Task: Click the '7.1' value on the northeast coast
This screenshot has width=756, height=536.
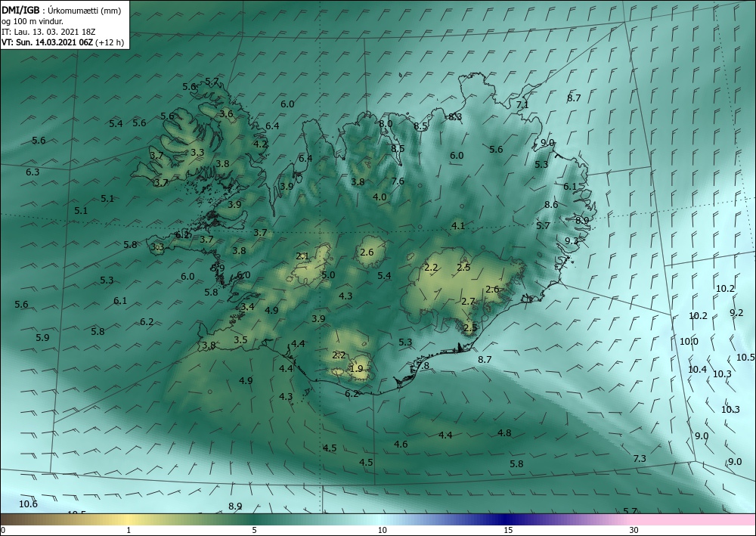Action: point(522,104)
